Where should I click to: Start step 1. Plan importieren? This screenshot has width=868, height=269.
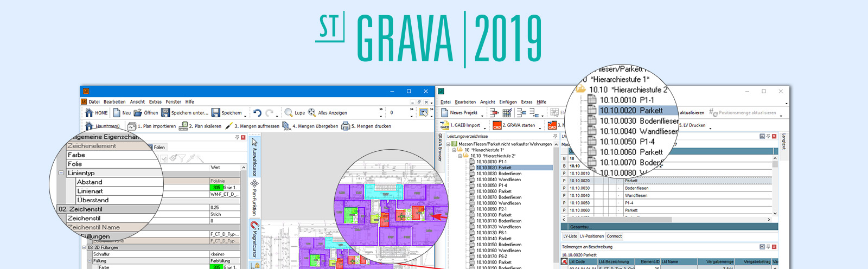(151, 126)
